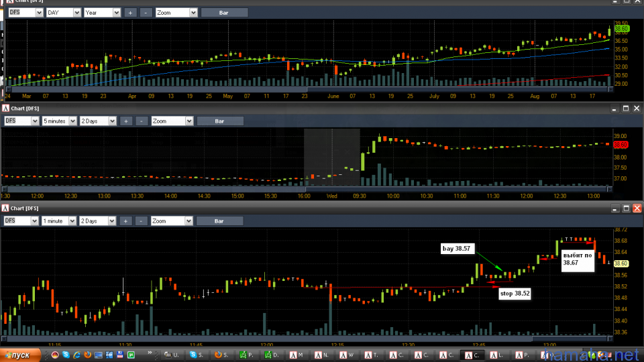Switch to the 'U.' taskbar button
This screenshot has width=644, height=362.
click(x=172, y=355)
